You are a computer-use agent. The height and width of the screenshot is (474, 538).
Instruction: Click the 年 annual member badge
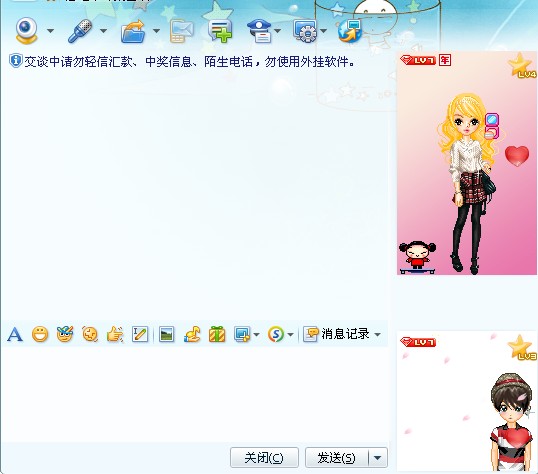click(445, 60)
